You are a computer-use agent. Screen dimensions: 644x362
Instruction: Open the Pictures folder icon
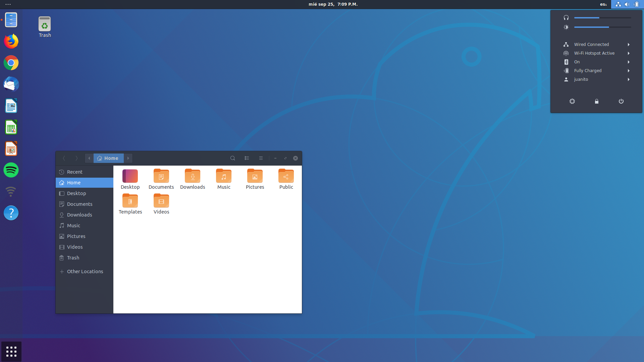(x=255, y=176)
